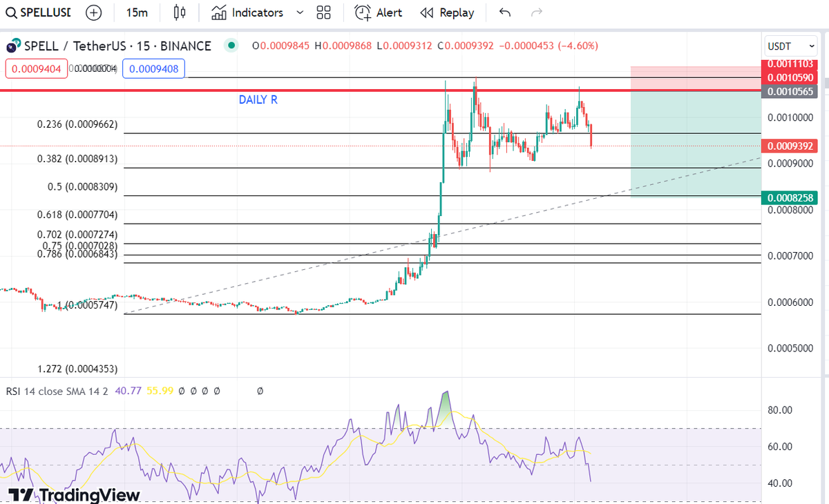
Task: Open the layout templates grid icon
Action: click(323, 12)
